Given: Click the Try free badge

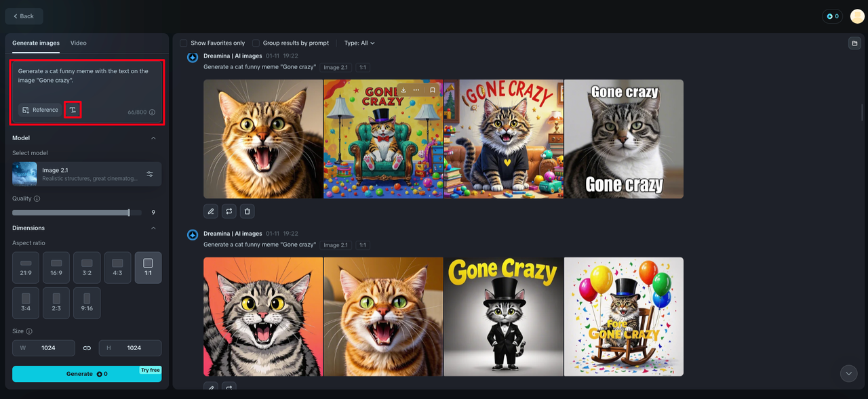Looking at the screenshot, I should pos(151,370).
